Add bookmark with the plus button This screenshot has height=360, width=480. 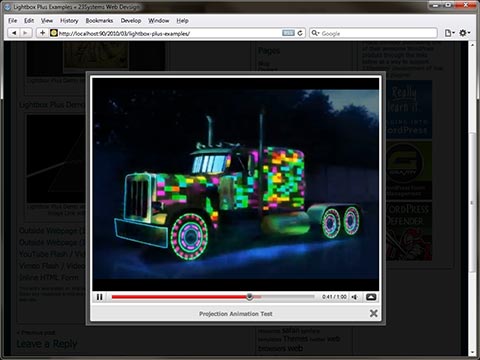(42, 33)
